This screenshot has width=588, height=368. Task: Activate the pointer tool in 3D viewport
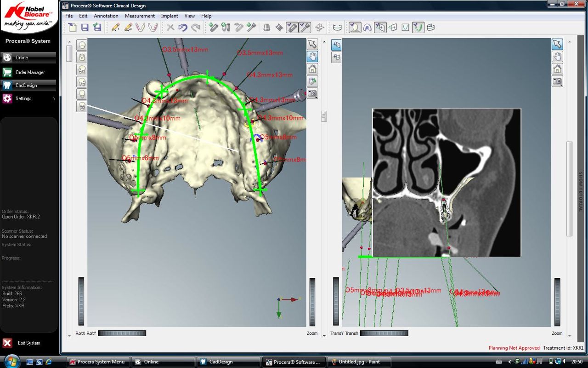(x=312, y=44)
